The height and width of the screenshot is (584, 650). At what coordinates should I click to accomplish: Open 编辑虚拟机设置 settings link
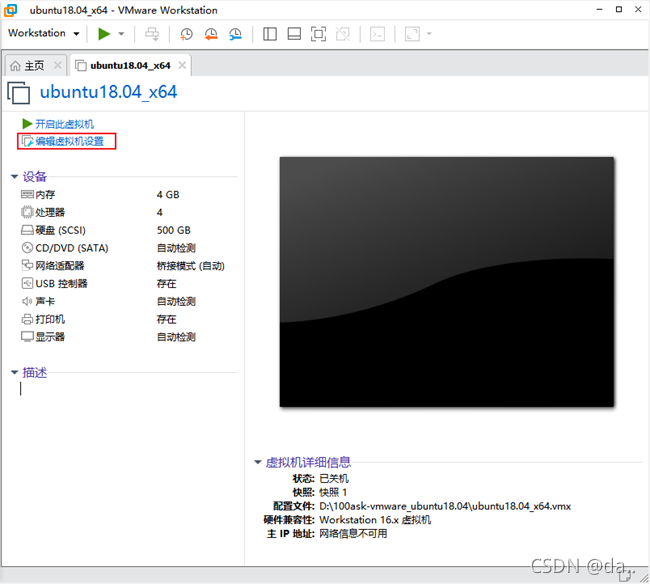(69, 141)
